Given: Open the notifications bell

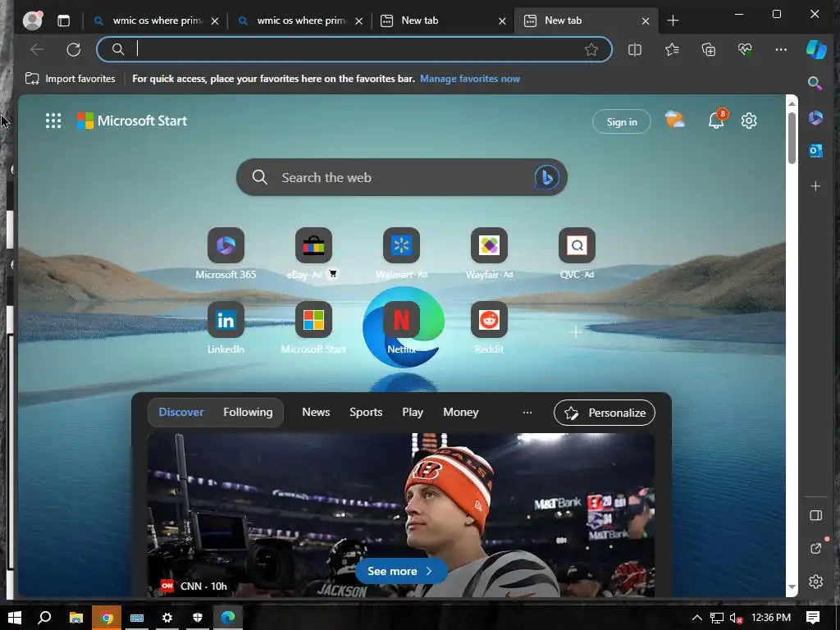Looking at the screenshot, I should 717,120.
